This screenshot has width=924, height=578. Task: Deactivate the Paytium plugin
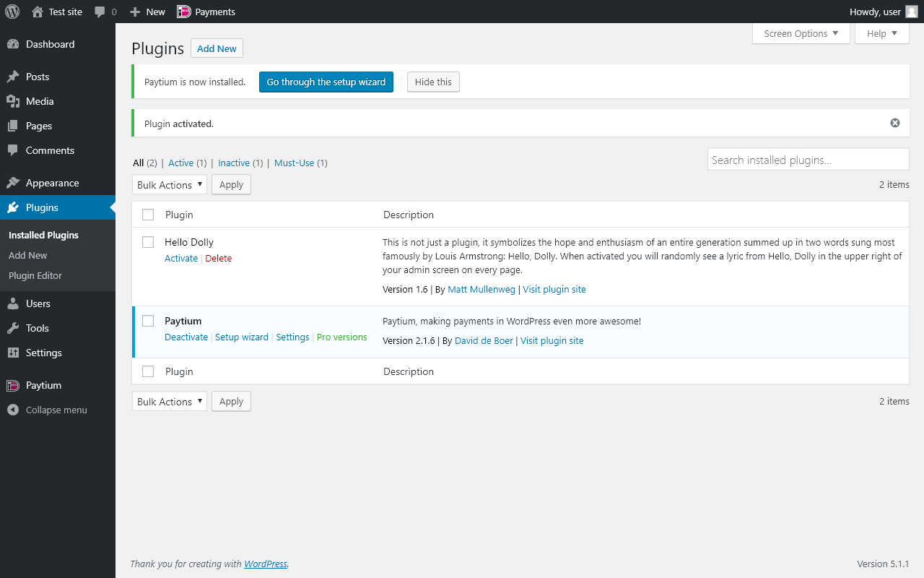186,337
